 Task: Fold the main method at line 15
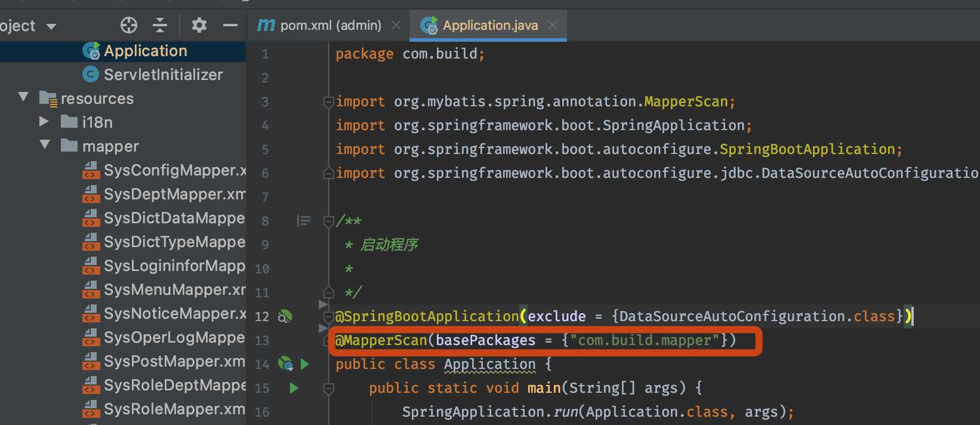click(328, 389)
